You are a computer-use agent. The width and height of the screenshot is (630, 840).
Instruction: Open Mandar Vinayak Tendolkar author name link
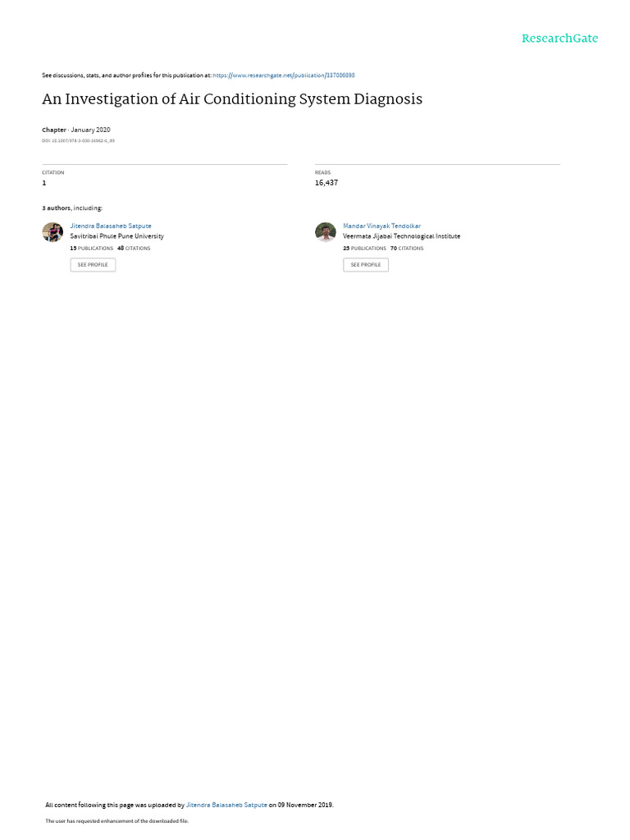click(381, 226)
